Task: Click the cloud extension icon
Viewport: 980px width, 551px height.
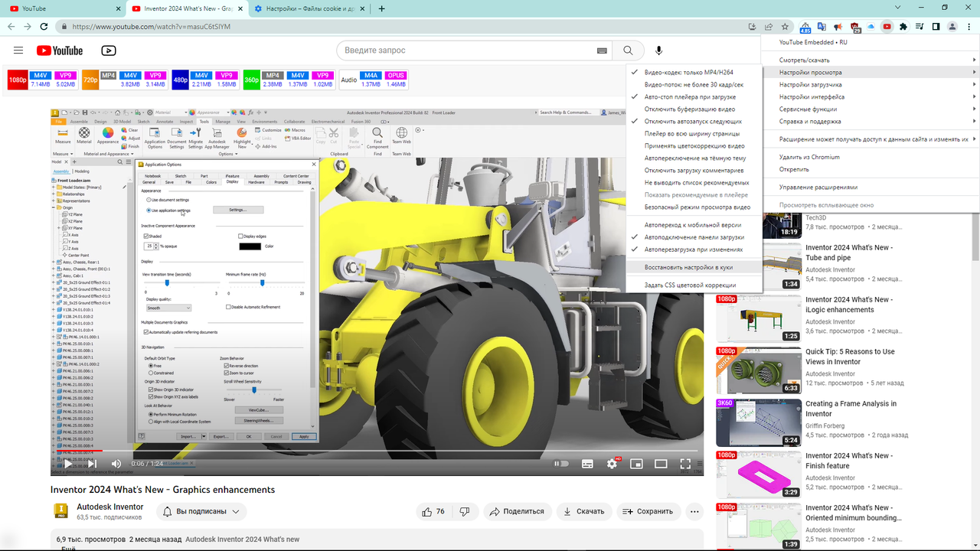Action: coord(871,27)
